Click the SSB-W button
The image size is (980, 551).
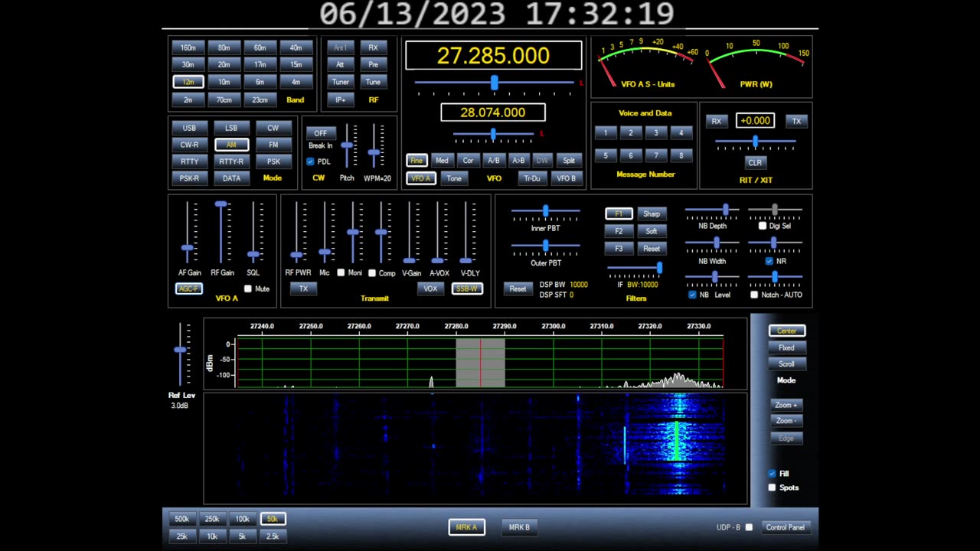(467, 289)
